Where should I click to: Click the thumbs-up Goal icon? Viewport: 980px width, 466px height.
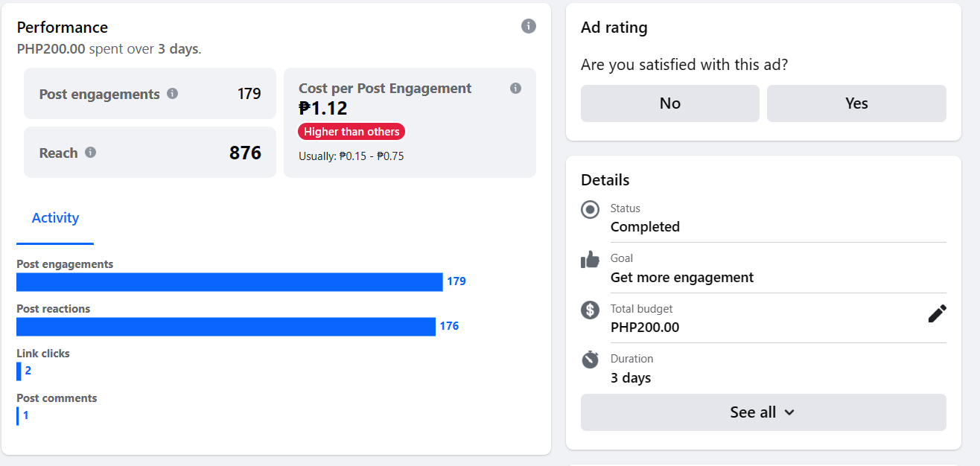coord(590,260)
